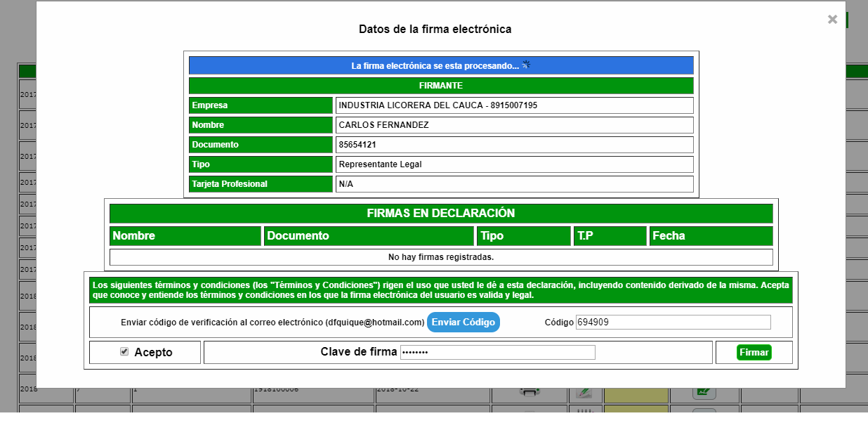Viewport: 868px width, 423px height.
Task: Select the pink pencil edit icon behind the dialog
Action: pos(584,392)
